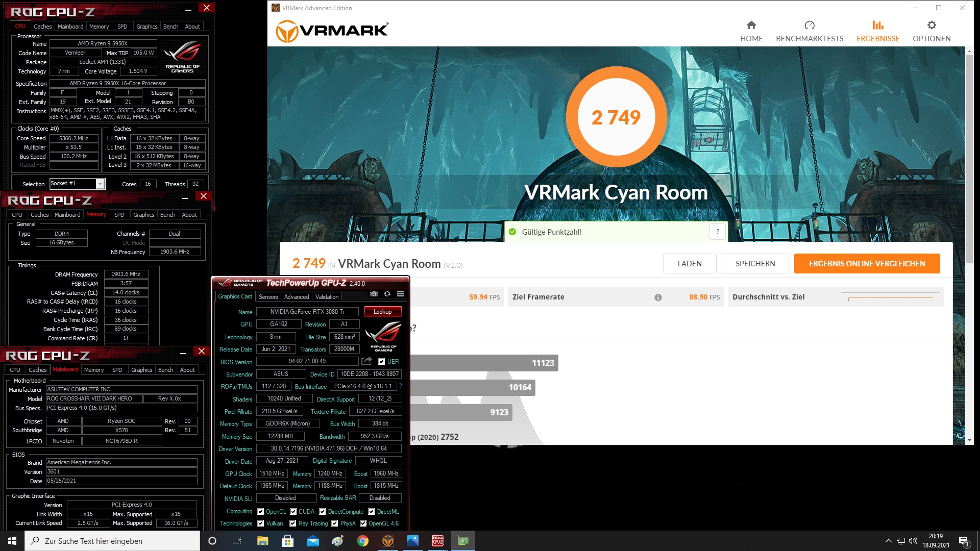The width and height of the screenshot is (980, 551).
Task: Open Cortana circle on taskbar
Action: pyautogui.click(x=212, y=541)
